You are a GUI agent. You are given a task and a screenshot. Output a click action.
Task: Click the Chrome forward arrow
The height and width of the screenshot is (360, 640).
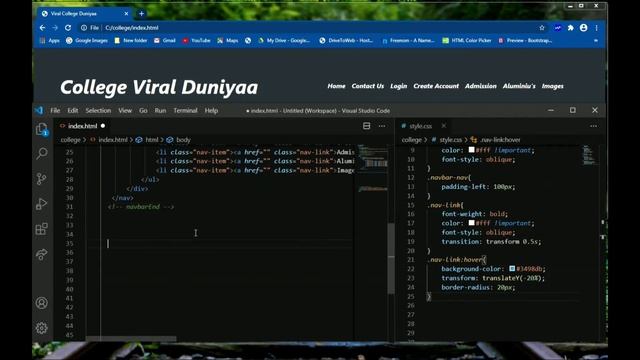(55, 28)
